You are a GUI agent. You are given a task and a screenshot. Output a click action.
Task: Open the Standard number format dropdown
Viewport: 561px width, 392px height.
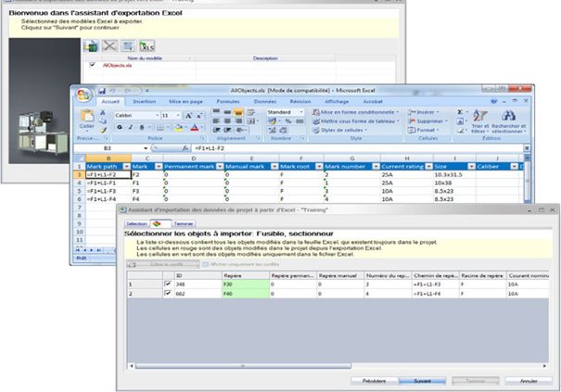click(301, 112)
